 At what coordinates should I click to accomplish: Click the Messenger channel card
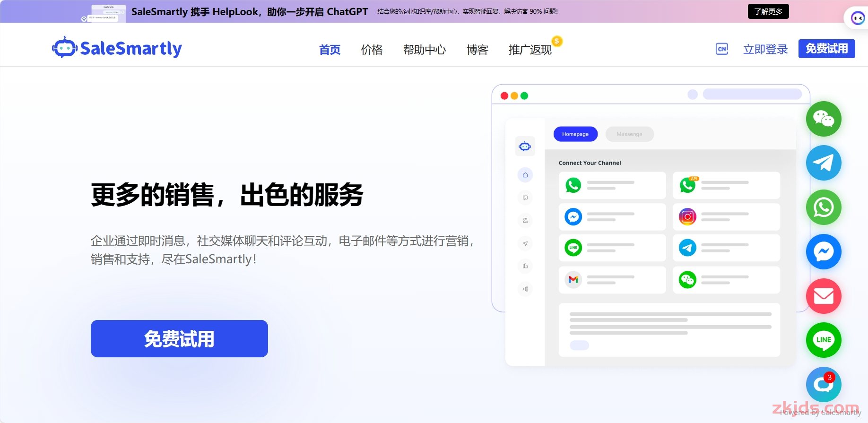(612, 217)
